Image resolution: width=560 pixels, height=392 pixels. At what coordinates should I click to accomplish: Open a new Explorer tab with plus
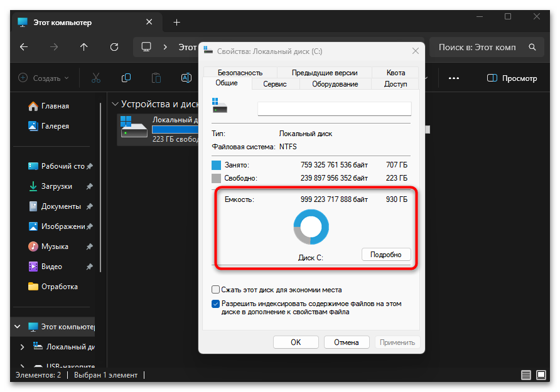tap(177, 23)
